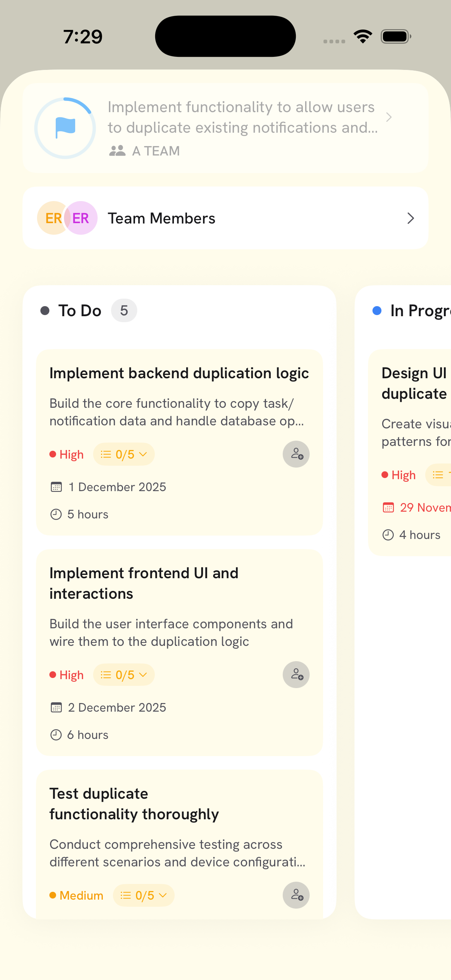Click assign person icon on backend duplication task
Viewport: 451px width, 980px height.
[x=296, y=454]
